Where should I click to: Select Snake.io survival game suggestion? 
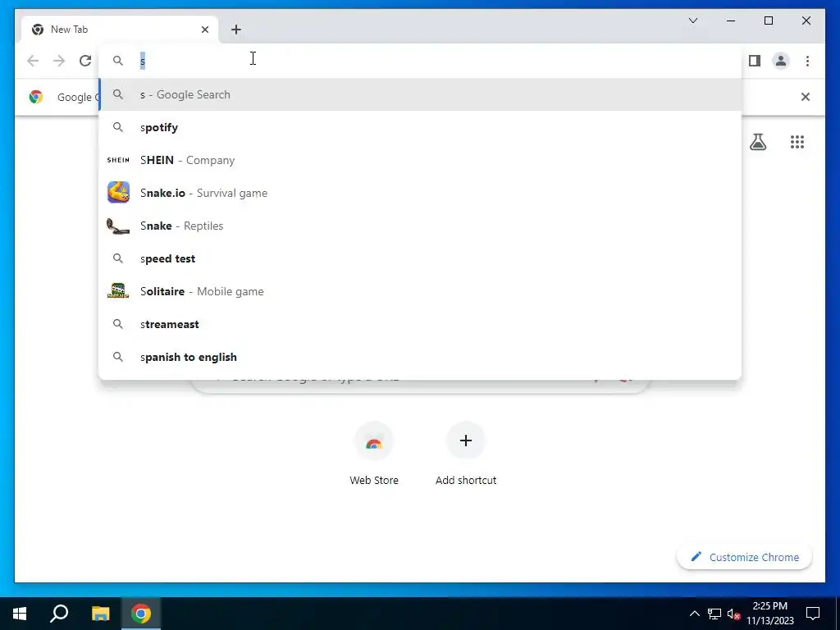(x=421, y=193)
